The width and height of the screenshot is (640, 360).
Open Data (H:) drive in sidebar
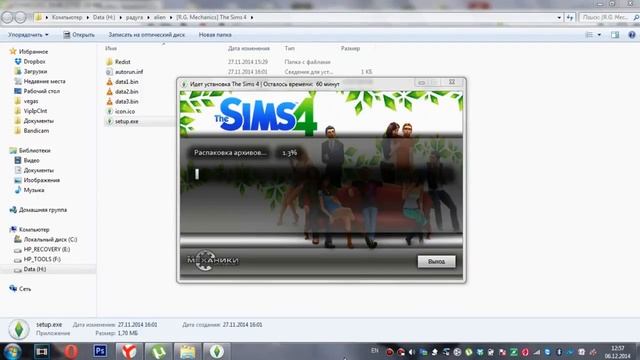tap(35, 269)
